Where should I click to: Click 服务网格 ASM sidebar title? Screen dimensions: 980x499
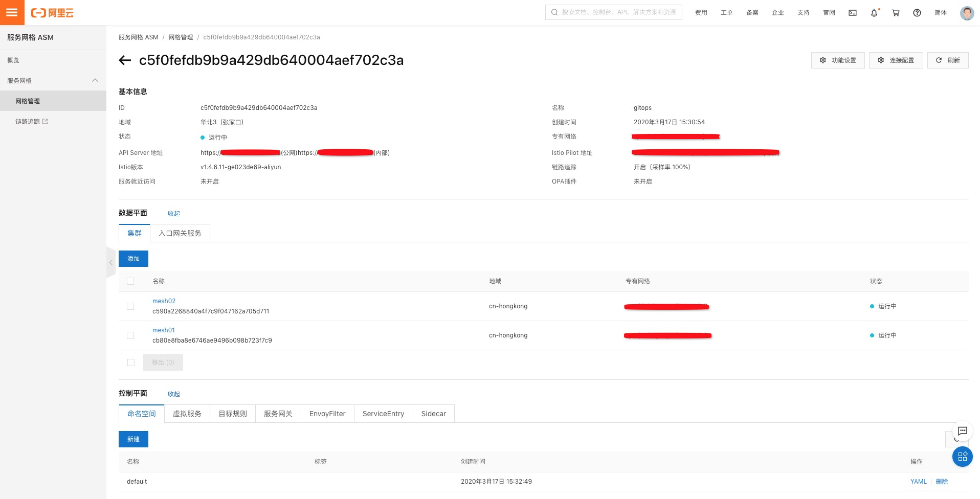31,37
